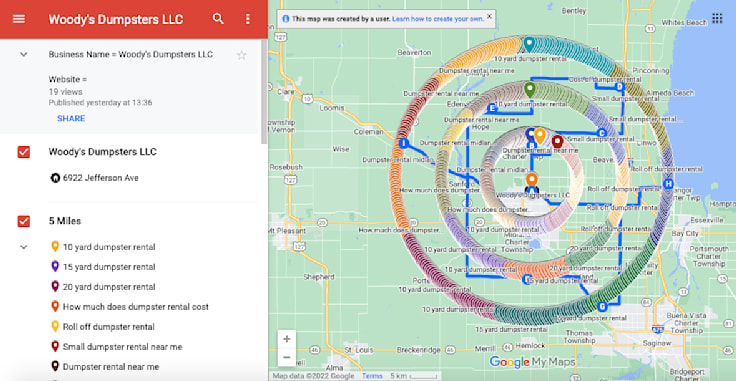Click the green pin on middle ring
The image size is (736, 381).
pyautogui.click(x=529, y=90)
